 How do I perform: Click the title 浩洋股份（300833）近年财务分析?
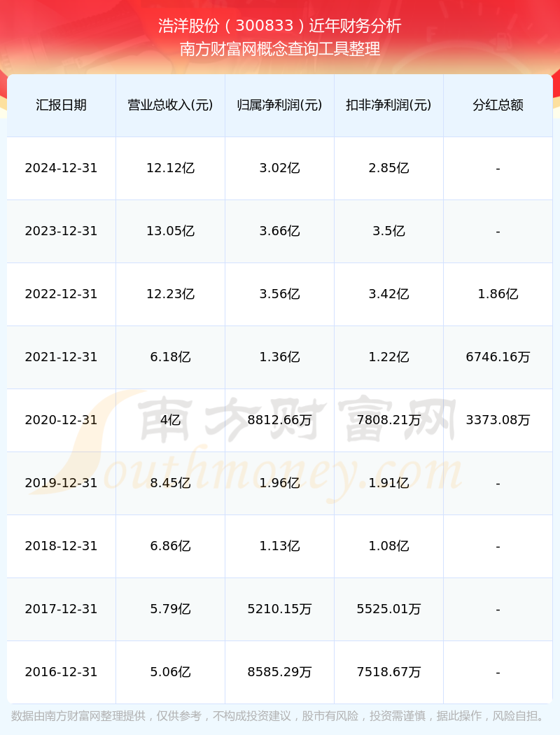(x=280, y=26)
